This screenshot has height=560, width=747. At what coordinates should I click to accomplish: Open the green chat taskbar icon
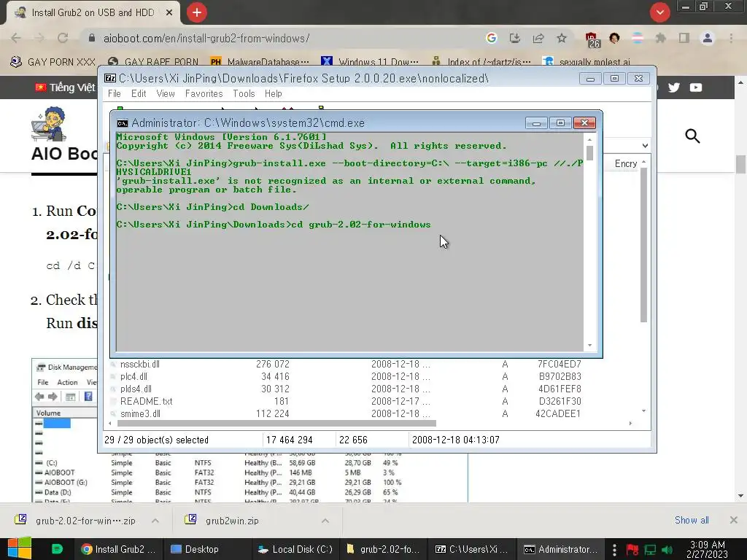tap(57, 549)
